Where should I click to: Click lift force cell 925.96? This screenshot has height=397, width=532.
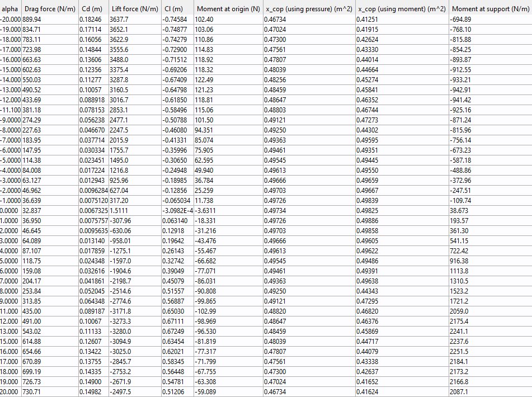pos(135,181)
